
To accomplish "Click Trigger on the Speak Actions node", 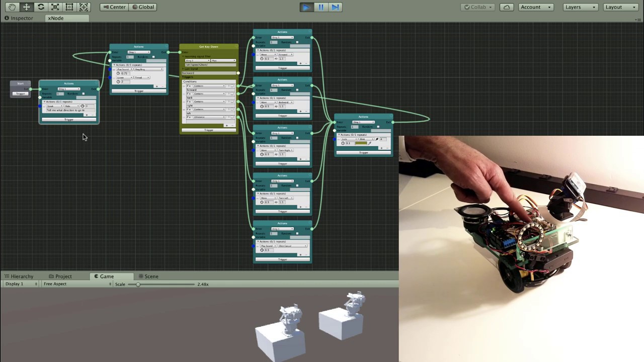I will (x=68, y=120).
